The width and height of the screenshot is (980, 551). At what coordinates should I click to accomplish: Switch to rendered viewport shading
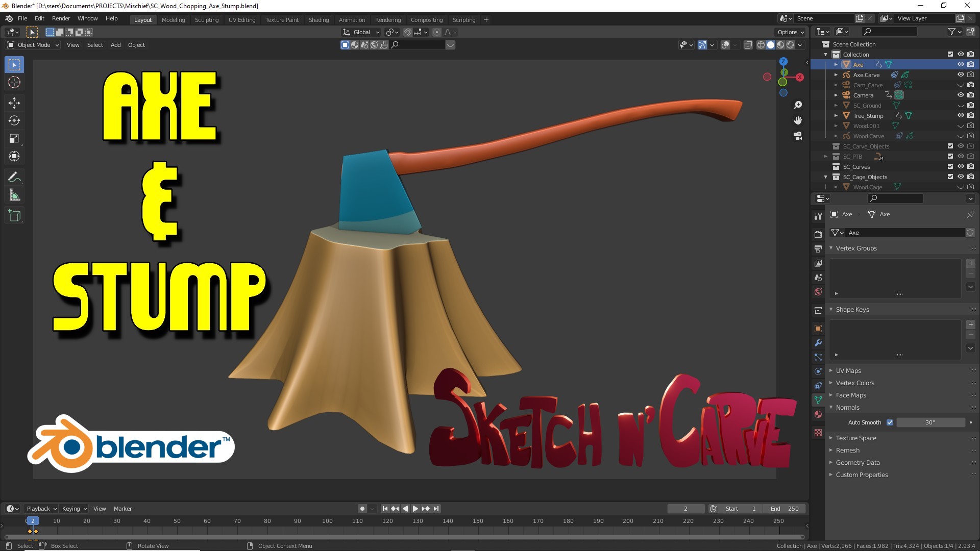(x=790, y=45)
